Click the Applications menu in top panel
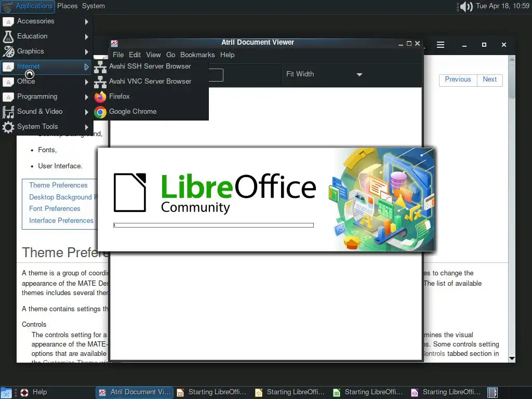 pos(28,6)
